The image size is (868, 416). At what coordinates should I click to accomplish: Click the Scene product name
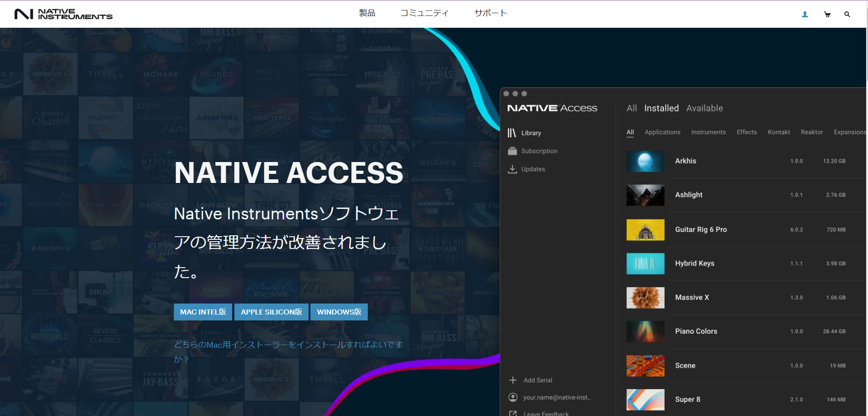(685, 366)
